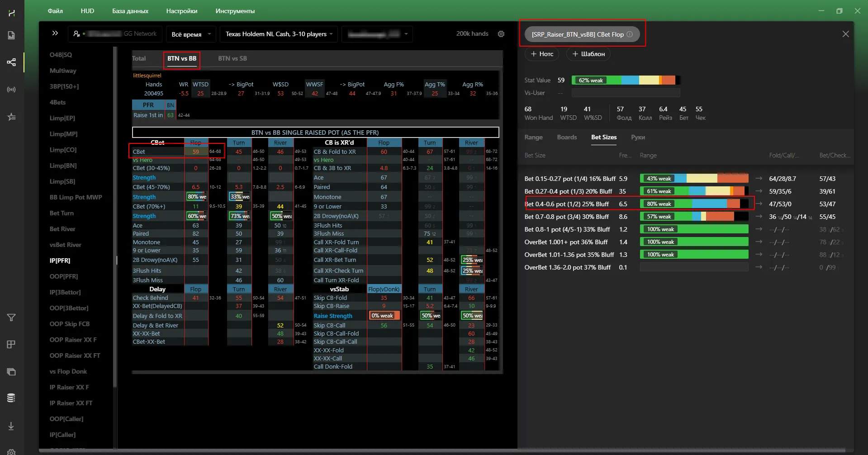Switch to the BTN vs SB tab
868x455 pixels.
(x=232, y=58)
